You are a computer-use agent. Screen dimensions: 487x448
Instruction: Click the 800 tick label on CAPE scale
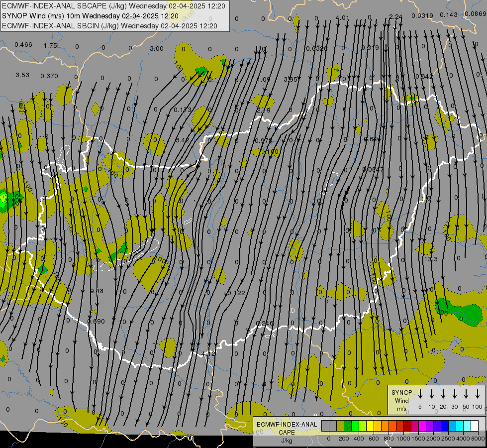(389, 439)
